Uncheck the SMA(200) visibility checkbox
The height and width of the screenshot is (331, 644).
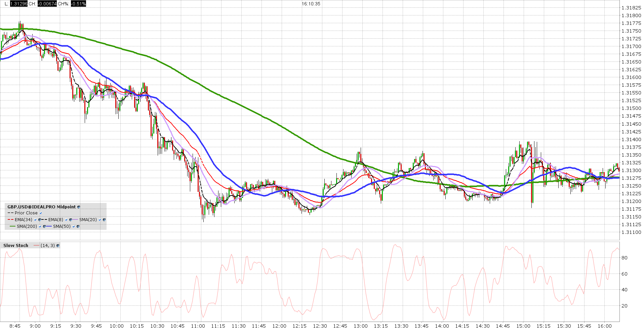pyautogui.click(x=40, y=226)
